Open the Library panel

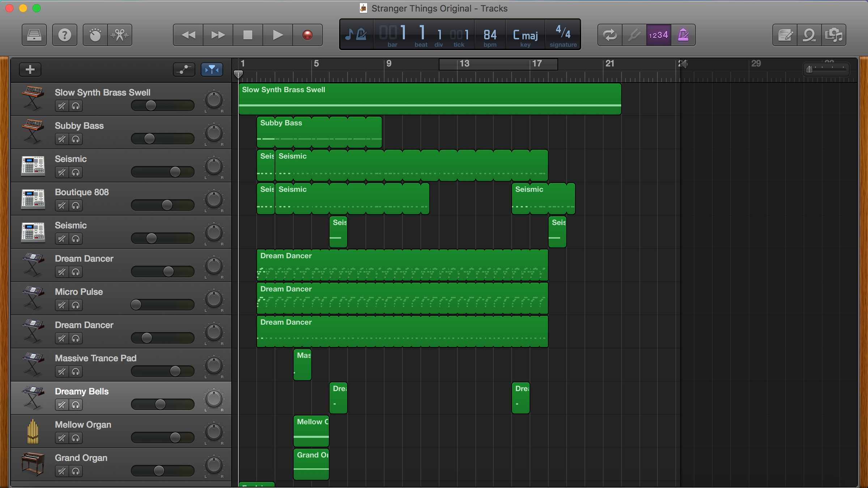coord(34,35)
